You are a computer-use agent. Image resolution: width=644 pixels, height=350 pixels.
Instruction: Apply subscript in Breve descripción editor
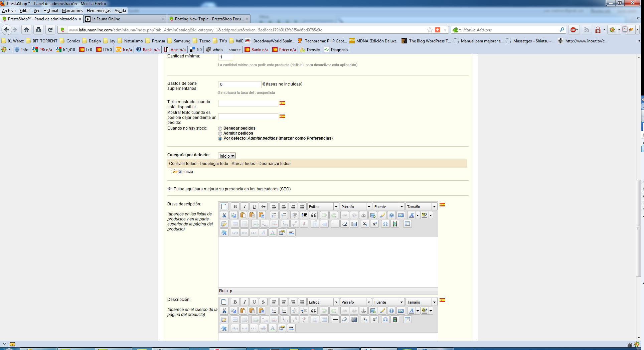coord(365,224)
